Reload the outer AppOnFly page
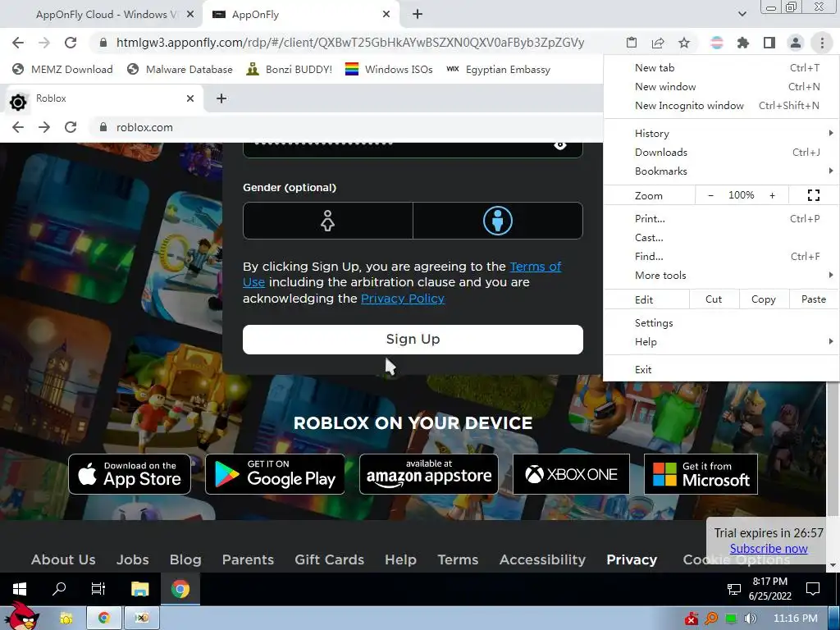The image size is (840, 630). pos(71,43)
